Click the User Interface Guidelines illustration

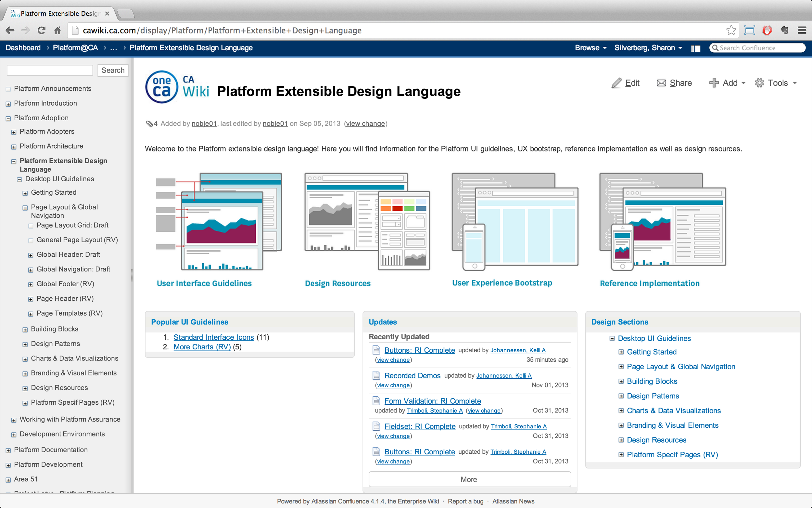click(x=219, y=221)
